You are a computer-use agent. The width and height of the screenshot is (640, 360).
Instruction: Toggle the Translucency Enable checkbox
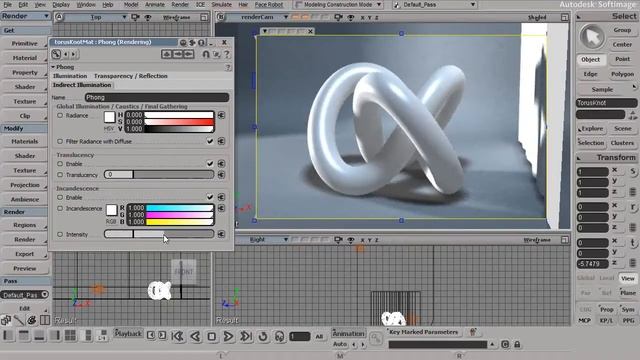click(210, 164)
